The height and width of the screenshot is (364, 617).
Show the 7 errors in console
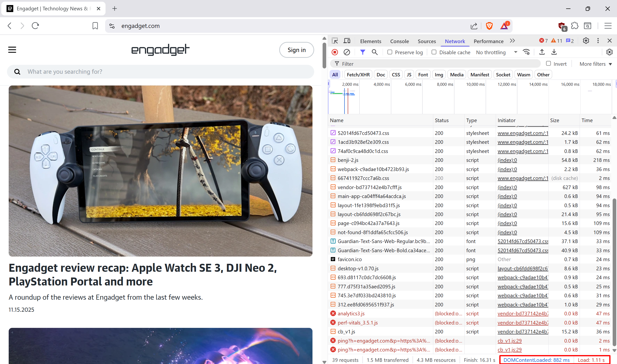click(543, 41)
